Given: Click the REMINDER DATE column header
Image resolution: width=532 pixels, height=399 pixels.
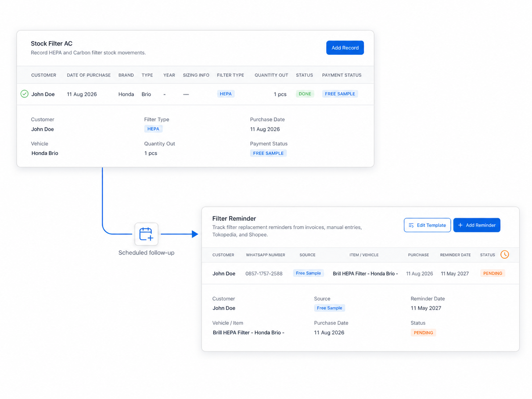Looking at the screenshot, I should (x=455, y=255).
